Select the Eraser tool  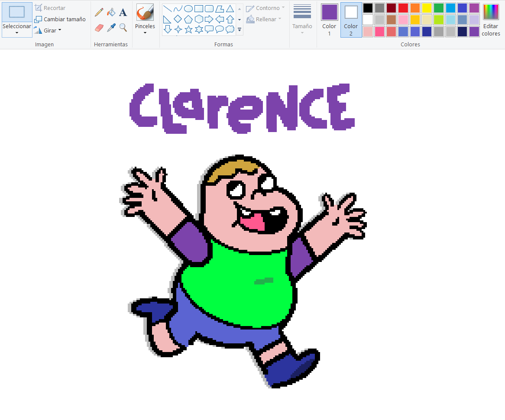coord(99,28)
